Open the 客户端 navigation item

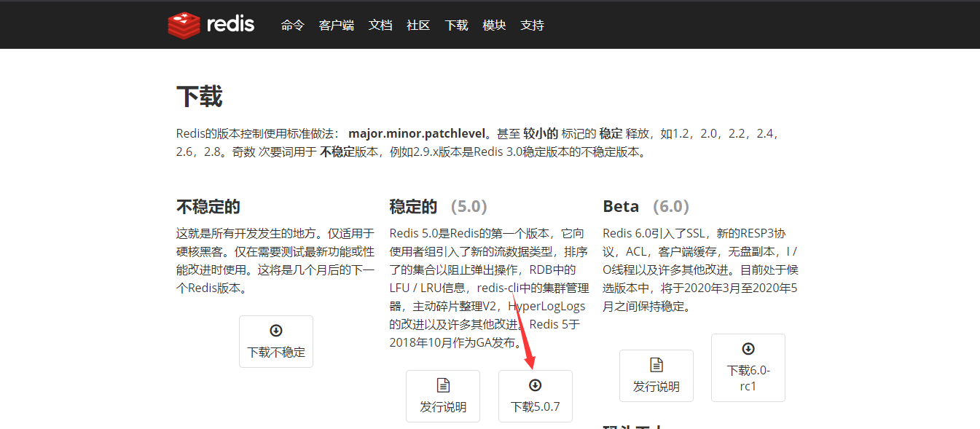point(337,25)
